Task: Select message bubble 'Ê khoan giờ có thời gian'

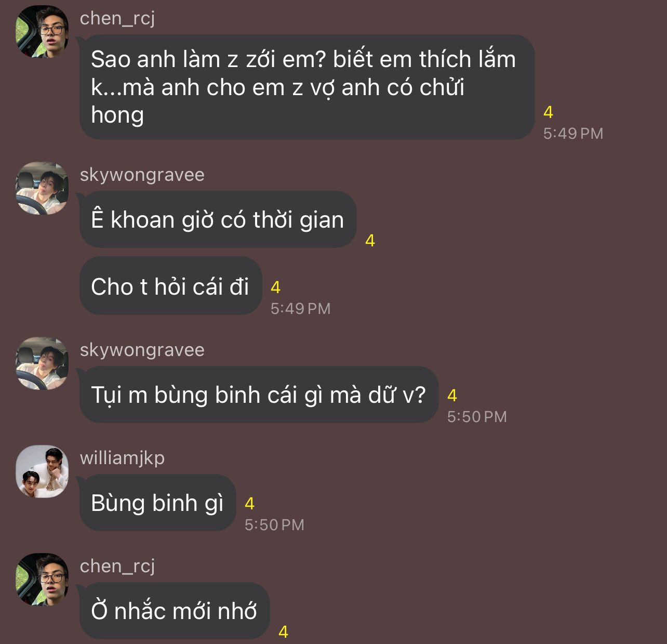Action: (x=218, y=219)
